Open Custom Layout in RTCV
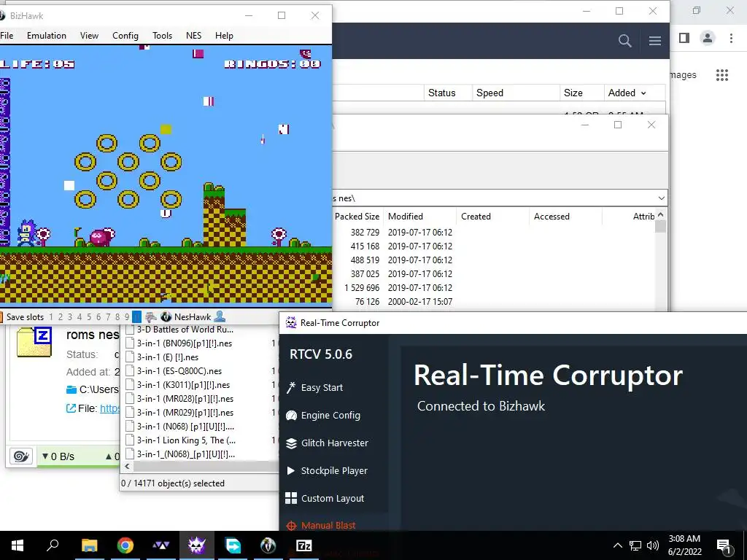Viewport: 747px width, 560px height. [325, 498]
